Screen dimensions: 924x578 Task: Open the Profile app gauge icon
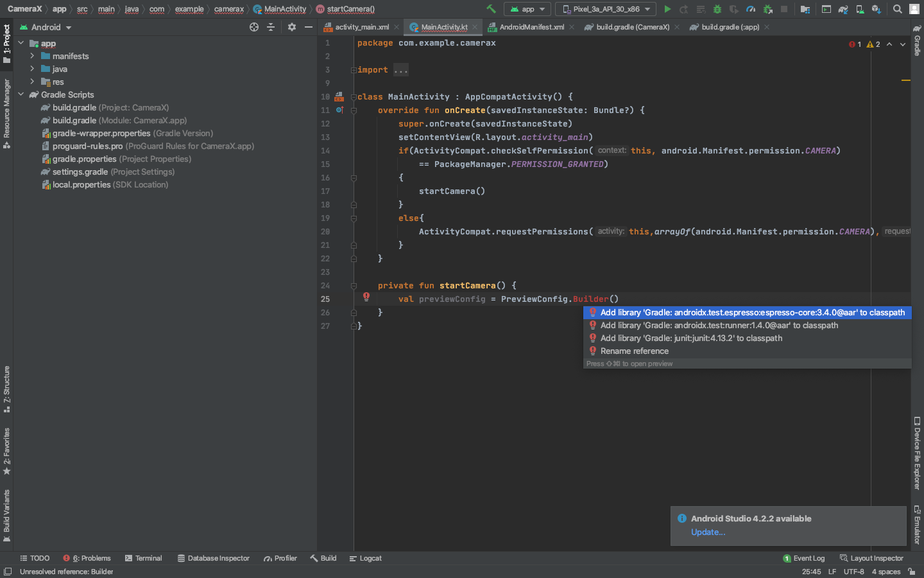[x=751, y=9]
